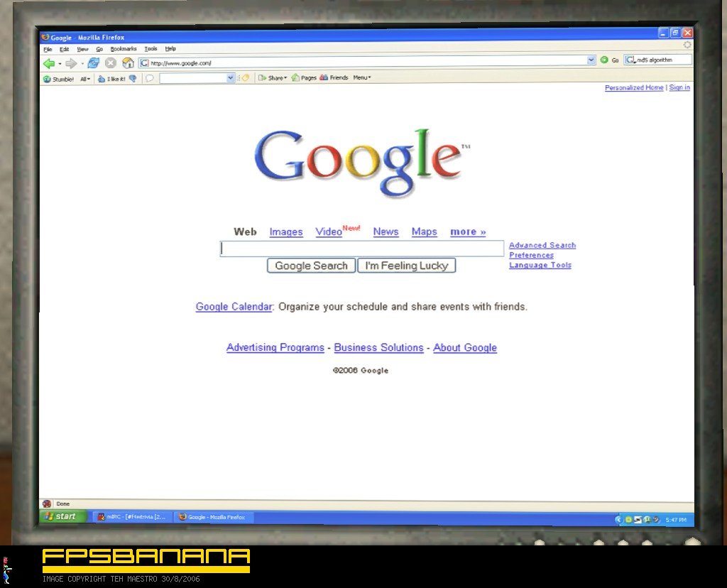This screenshot has width=727, height=588.
Task: Open the address bar history dropdown
Action: tap(591, 60)
